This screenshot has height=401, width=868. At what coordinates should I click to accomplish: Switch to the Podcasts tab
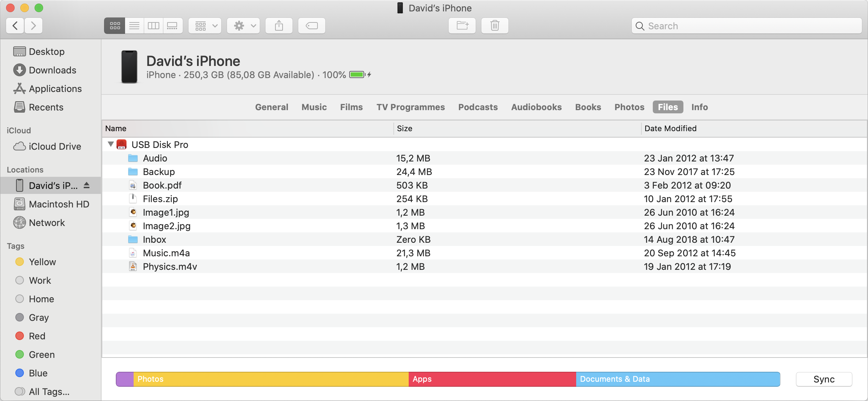coord(478,107)
